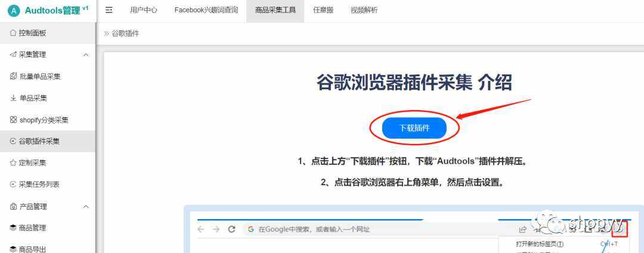
Task: Click the step 2 instruction text
Action: (413, 183)
